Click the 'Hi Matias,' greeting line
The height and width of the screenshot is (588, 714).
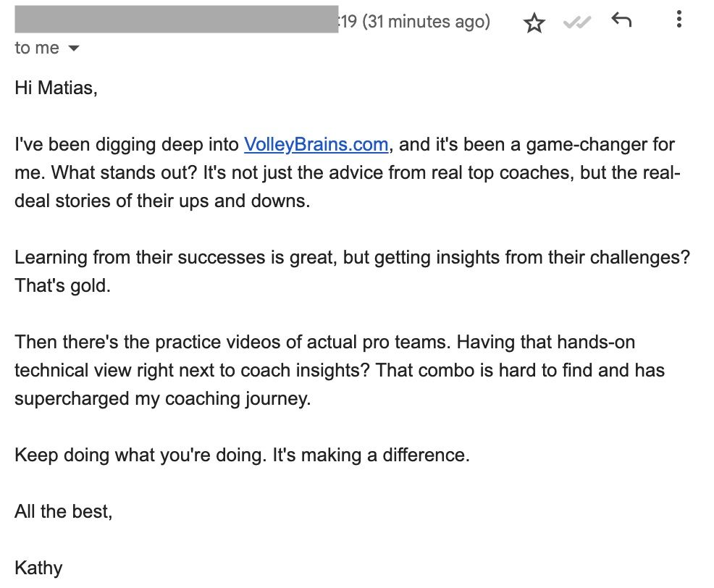pyautogui.click(x=56, y=88)
